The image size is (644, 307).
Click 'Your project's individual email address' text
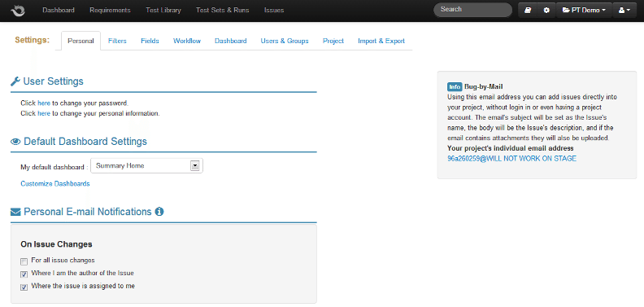coord(511,148)
